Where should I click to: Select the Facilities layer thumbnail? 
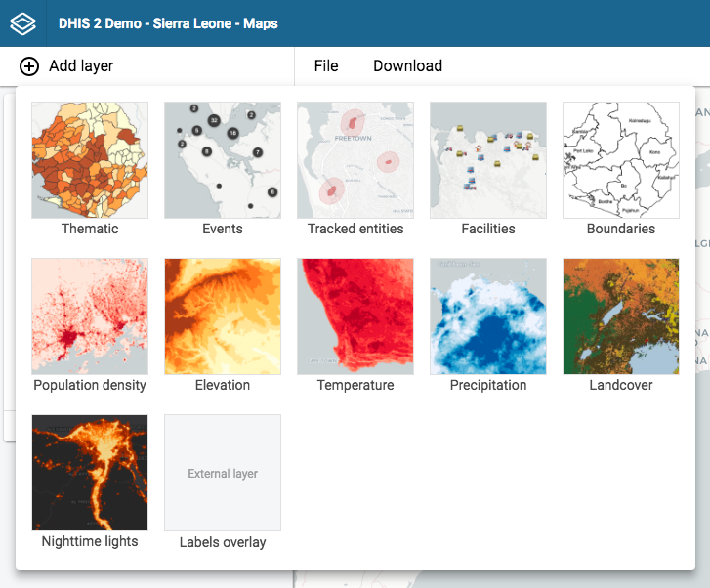(488, 160)
